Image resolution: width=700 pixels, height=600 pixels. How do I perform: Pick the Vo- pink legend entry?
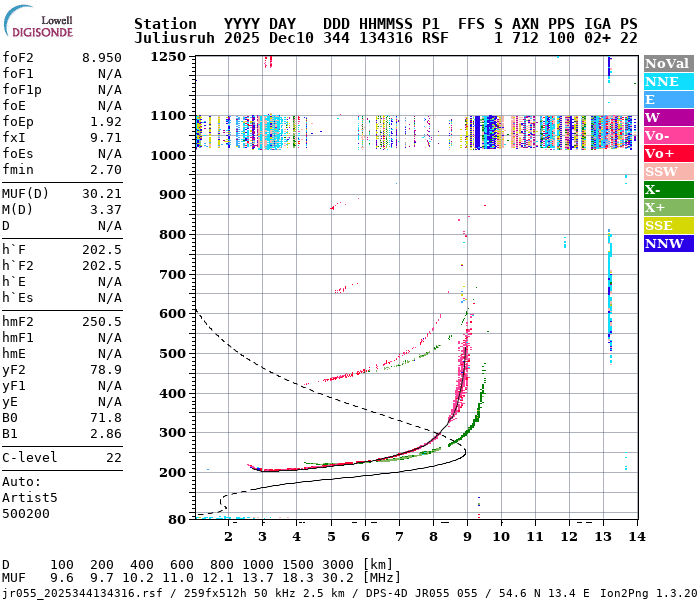(x=668, y=135)
